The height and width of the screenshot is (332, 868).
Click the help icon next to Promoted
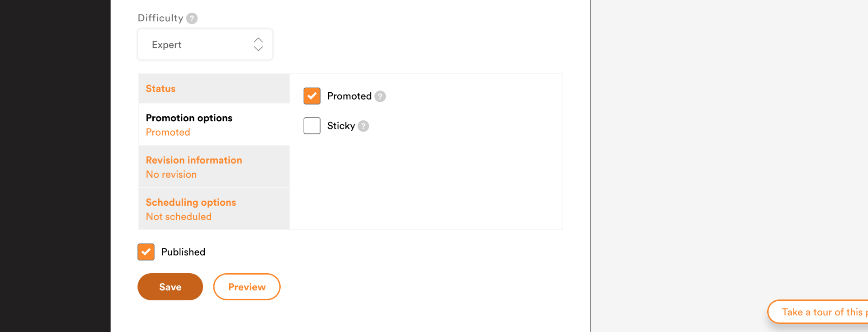tap(380, 96)
